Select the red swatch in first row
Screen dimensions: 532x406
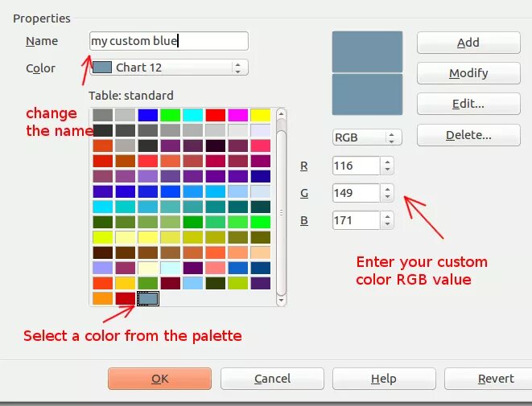pyautogui.click(x=216, y=115)
